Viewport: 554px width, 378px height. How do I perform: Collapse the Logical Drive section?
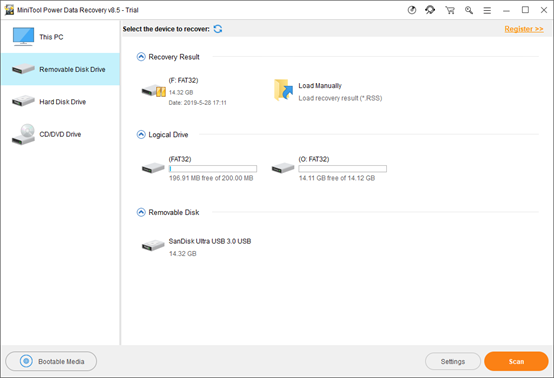(x=141, y=135)
